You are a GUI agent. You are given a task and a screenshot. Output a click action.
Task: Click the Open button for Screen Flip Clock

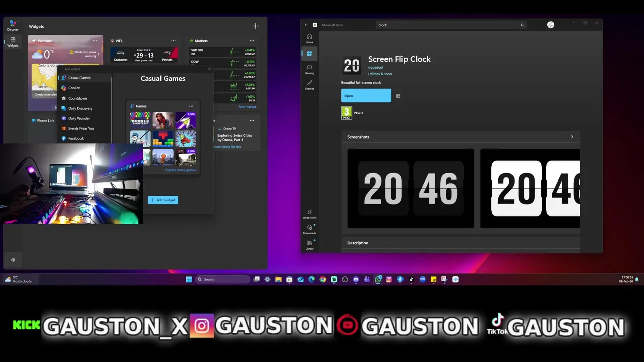click(366, 96)
